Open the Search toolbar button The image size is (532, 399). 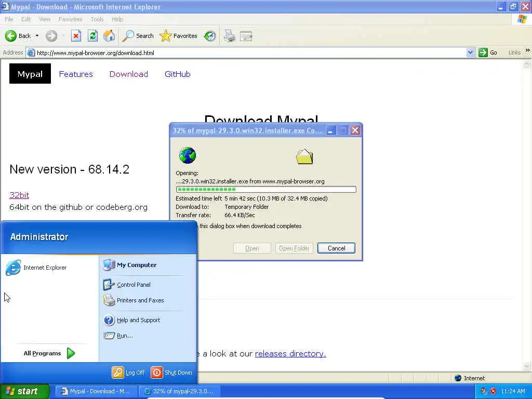click(138, 36)
